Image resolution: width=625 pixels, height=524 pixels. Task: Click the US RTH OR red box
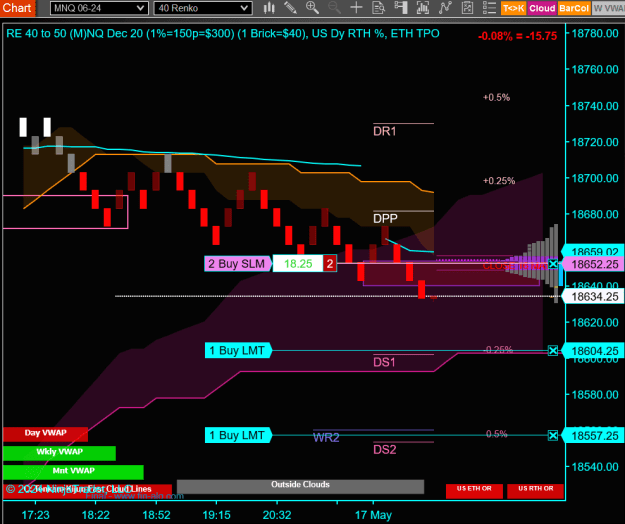[x=535, y=491]
